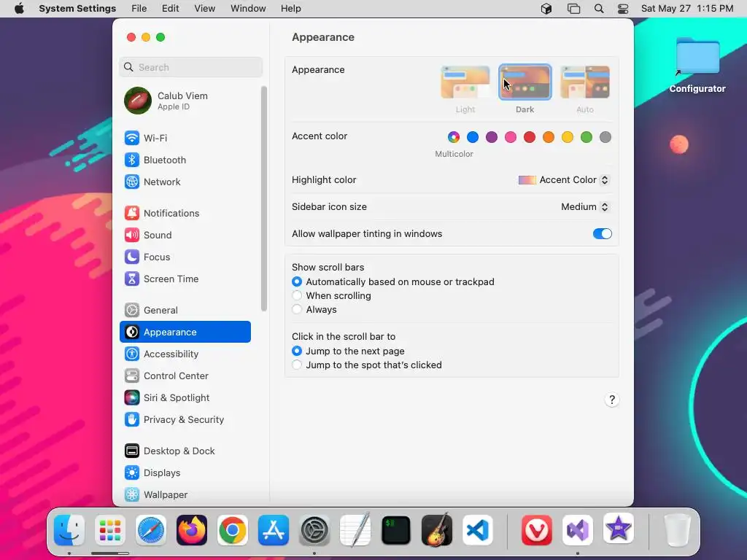The image size is (747, 560).
Task: Select 'When scrolling' scroll bar option
Action: pyautogui.click(x=332, y=296)
